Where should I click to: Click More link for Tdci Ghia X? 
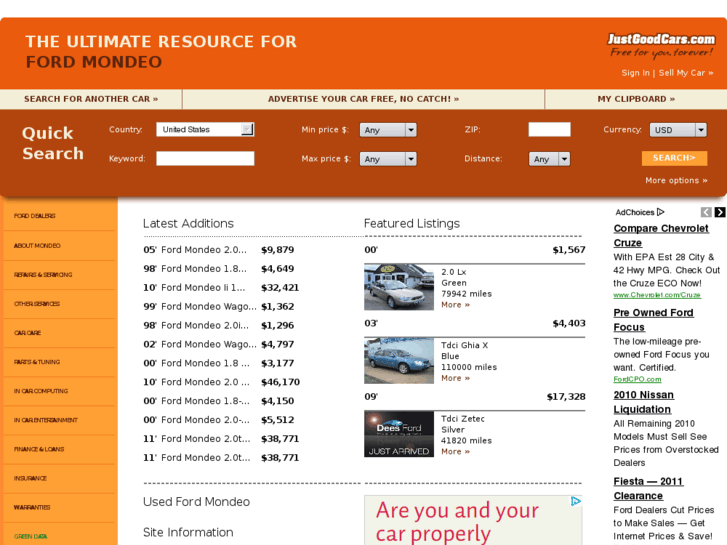pyautogui.click(x=455, y=378)
